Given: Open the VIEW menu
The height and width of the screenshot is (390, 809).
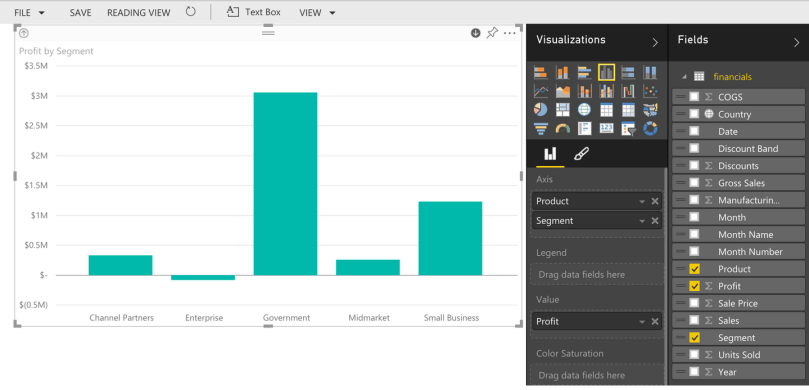Looking at the screenshot, I should pos(317,12).
